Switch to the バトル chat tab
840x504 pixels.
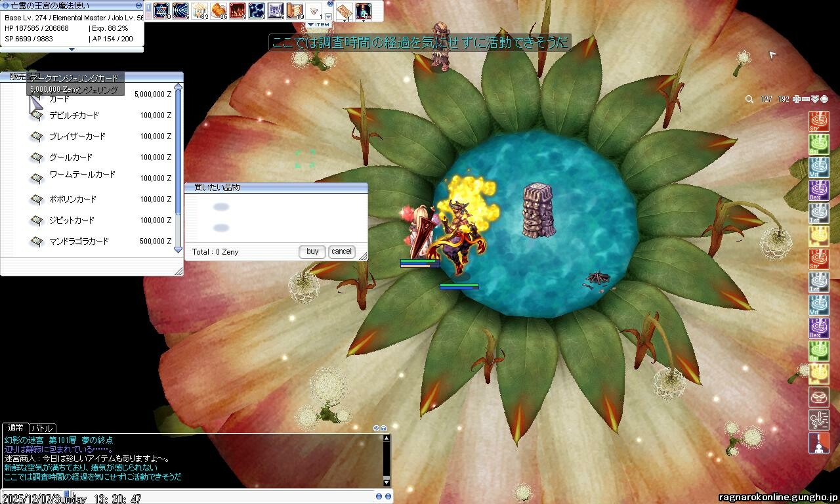tap(43, 428)
